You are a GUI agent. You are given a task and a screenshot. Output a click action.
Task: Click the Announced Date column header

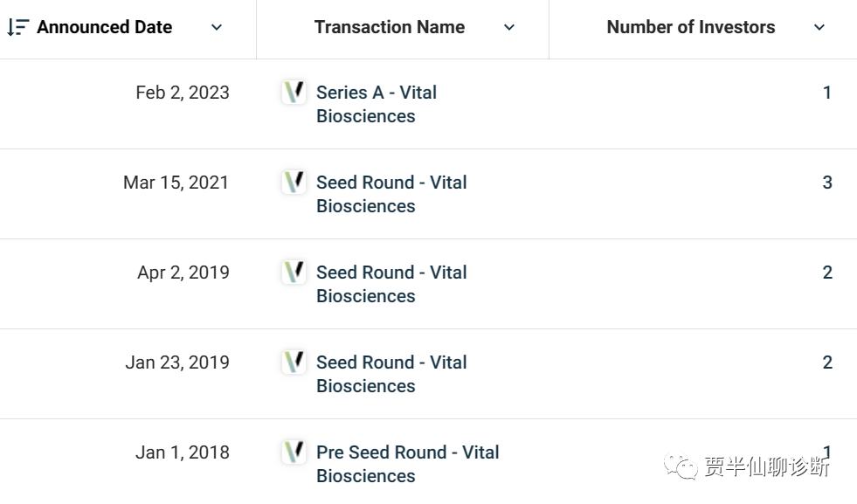pos(104,27)
